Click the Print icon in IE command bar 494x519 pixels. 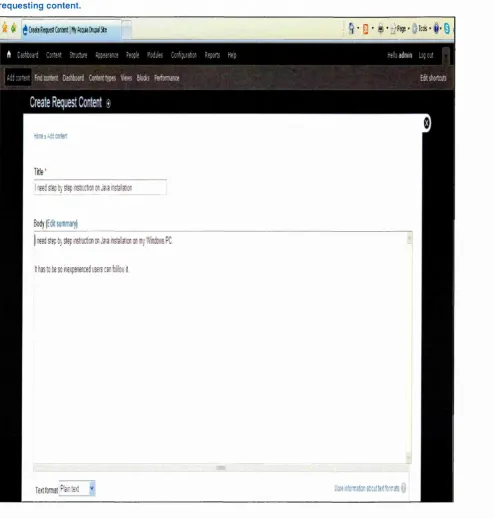380,29
